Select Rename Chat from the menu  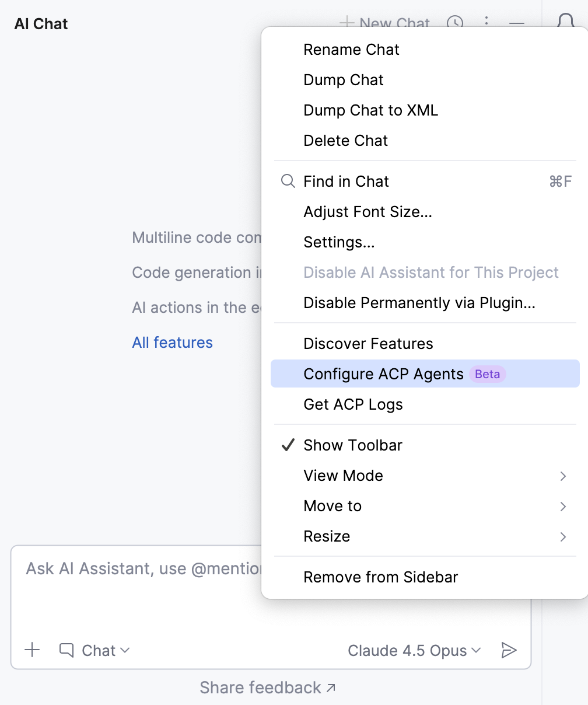tap(351, 50)
